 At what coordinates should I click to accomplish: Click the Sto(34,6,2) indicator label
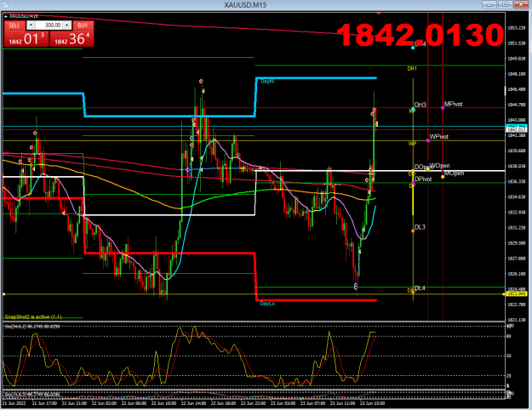pyautogui.click(x=31, y=327)
